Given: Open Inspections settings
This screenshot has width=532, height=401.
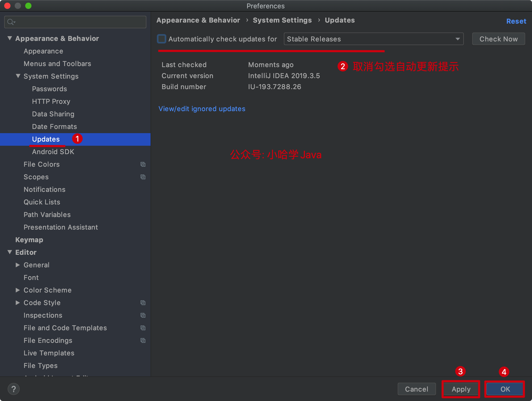Looking at the screenshot, I should (43, 315).
